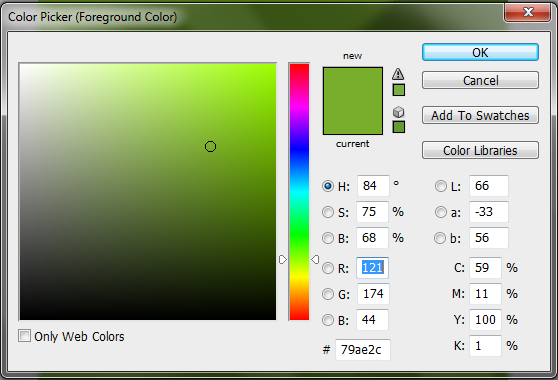Open Color Libraries
Screen dimensions: 558x380
(x=480, y=150)
